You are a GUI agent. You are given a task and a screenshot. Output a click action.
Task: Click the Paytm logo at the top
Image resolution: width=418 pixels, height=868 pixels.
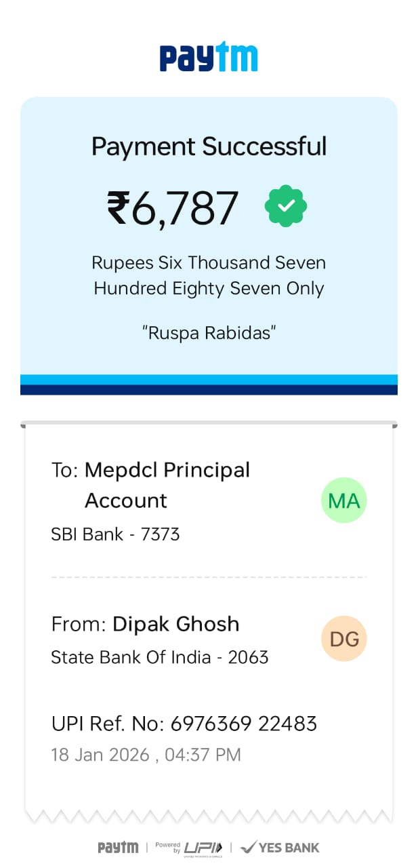209,58
